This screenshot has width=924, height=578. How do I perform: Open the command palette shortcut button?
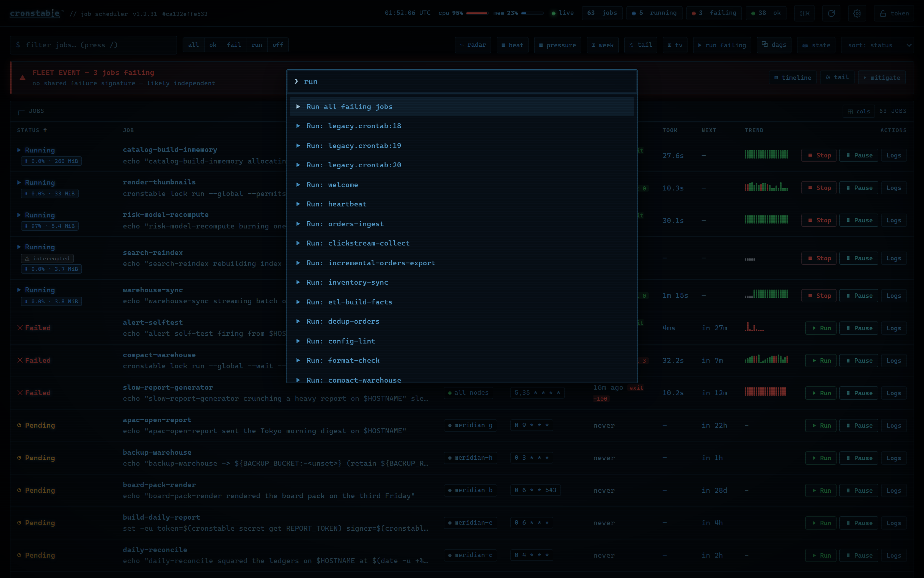tap(804, 13)
